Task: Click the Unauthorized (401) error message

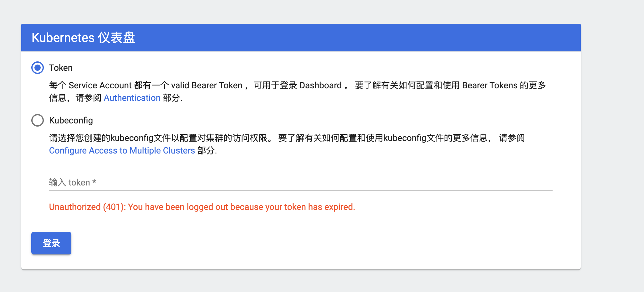Action: pyautogui.click(x=202, y=207)
